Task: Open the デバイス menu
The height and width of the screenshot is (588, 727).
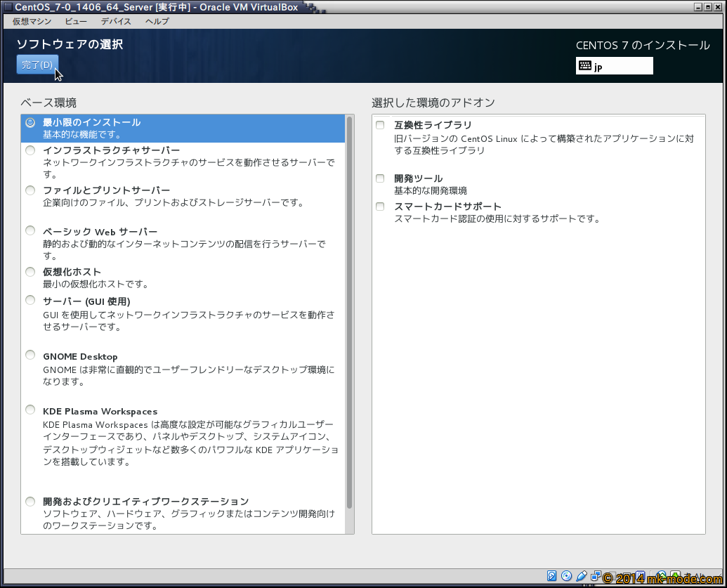Action: coord(116,21)
